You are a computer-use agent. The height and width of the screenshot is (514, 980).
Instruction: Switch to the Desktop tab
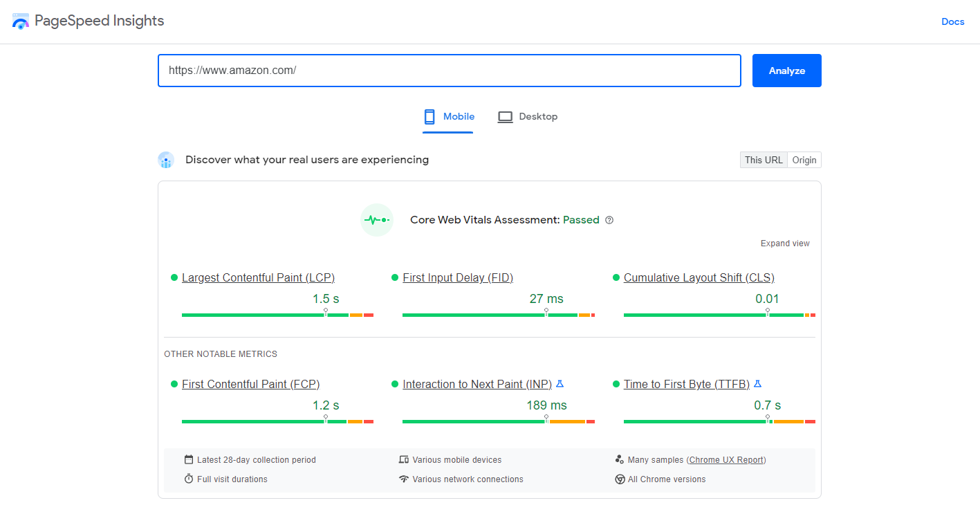coord(528,117)
